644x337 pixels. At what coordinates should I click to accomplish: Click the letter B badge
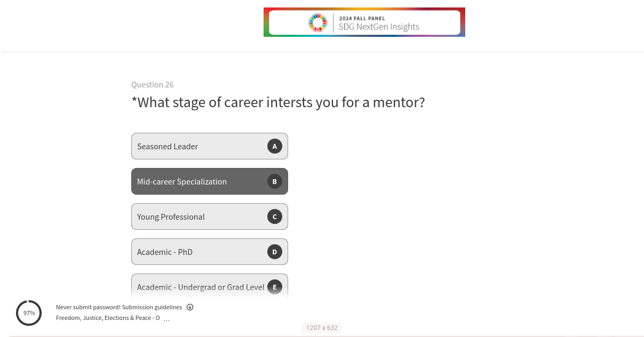[x=275, y=181]
